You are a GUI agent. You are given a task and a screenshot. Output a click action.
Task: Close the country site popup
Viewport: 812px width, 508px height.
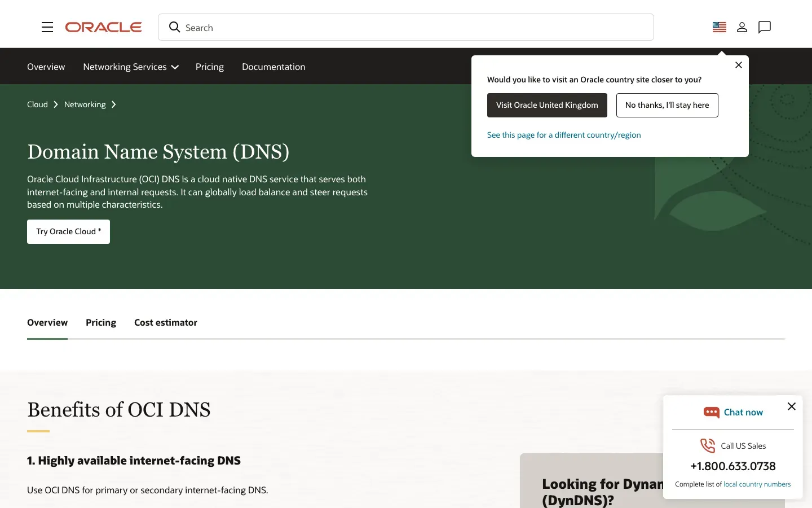[x=739, y=65]
